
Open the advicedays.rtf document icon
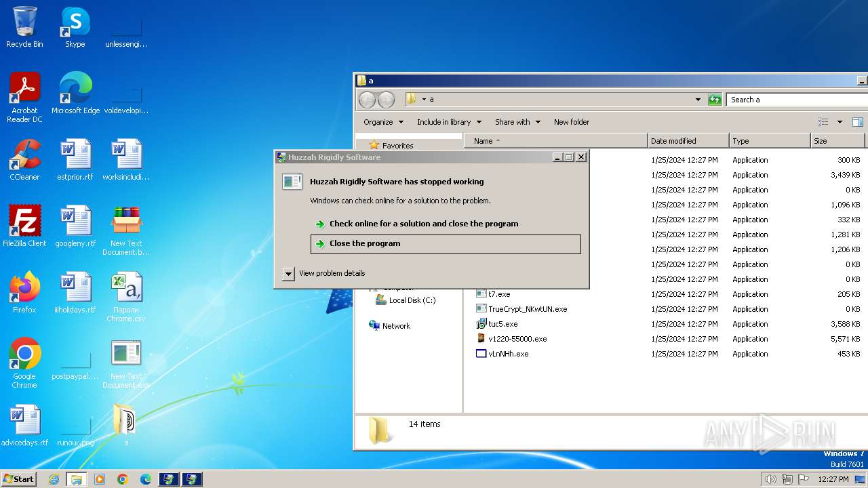tap(24, 425)
